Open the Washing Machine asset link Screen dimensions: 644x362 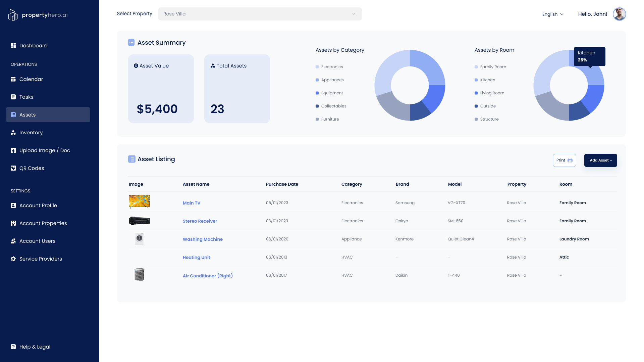(203, 239)
